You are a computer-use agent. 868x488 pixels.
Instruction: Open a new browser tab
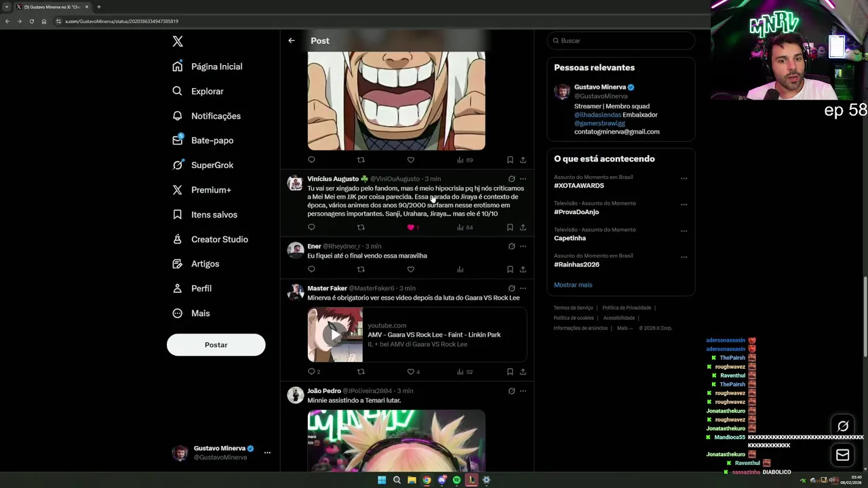pyautogui.click(x=98, y=7)
